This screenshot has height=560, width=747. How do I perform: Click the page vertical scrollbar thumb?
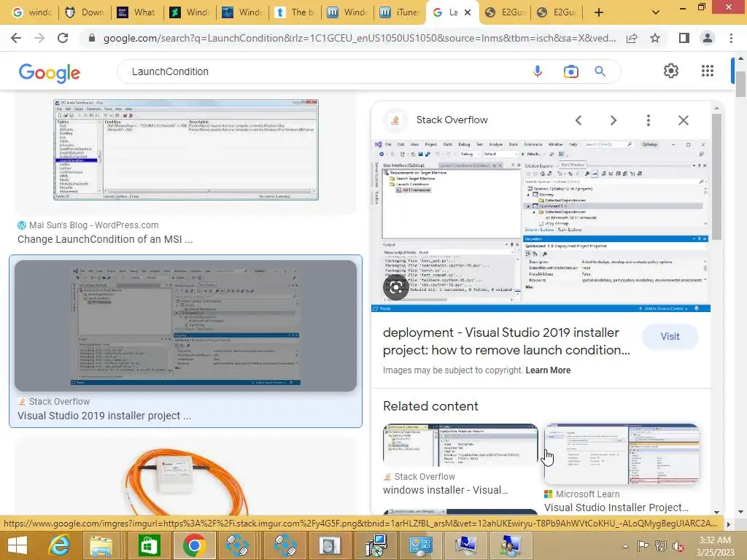740,84
